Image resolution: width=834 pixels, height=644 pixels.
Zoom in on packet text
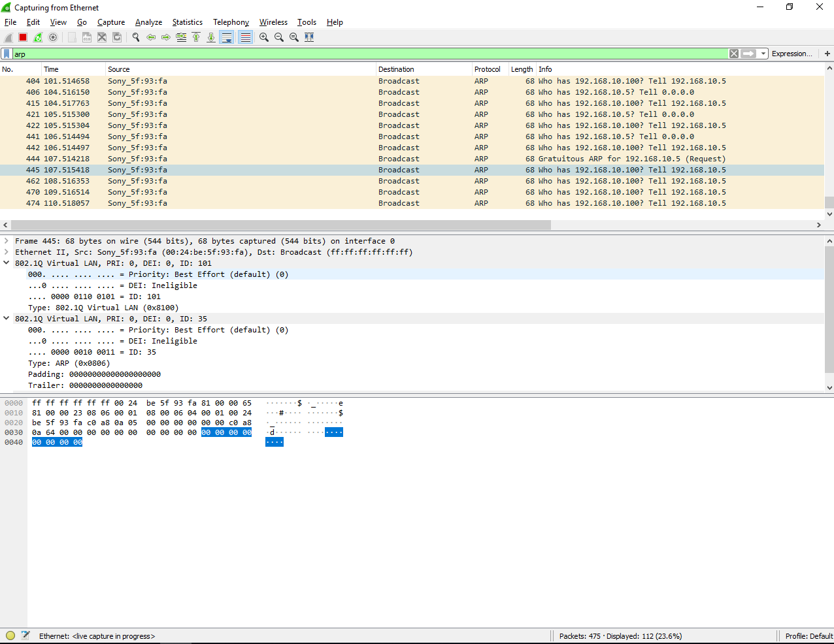click(264, 37)
